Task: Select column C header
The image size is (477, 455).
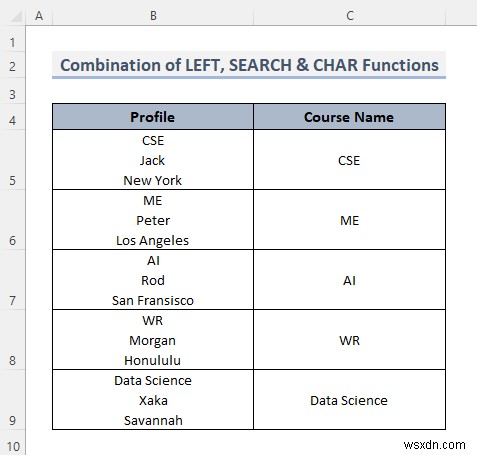Action: tap(349, 16)
